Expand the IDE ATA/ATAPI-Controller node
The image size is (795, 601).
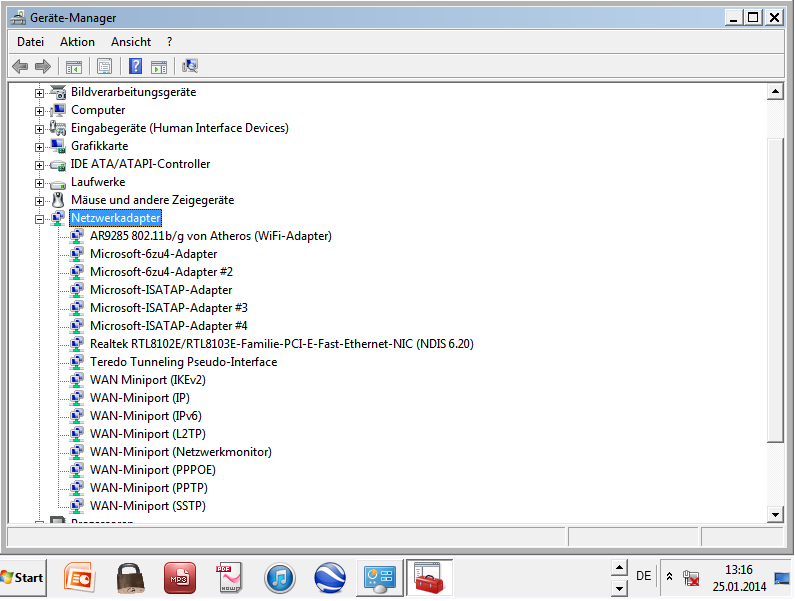click(x=39, y=165)
